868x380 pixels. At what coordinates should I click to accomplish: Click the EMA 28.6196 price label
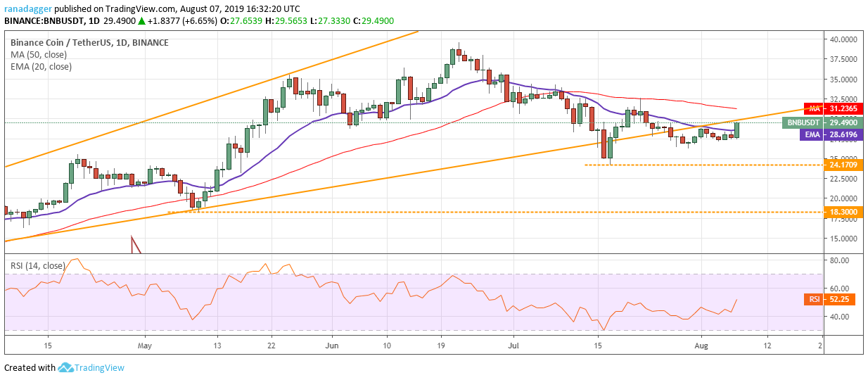tap(832, 134)
